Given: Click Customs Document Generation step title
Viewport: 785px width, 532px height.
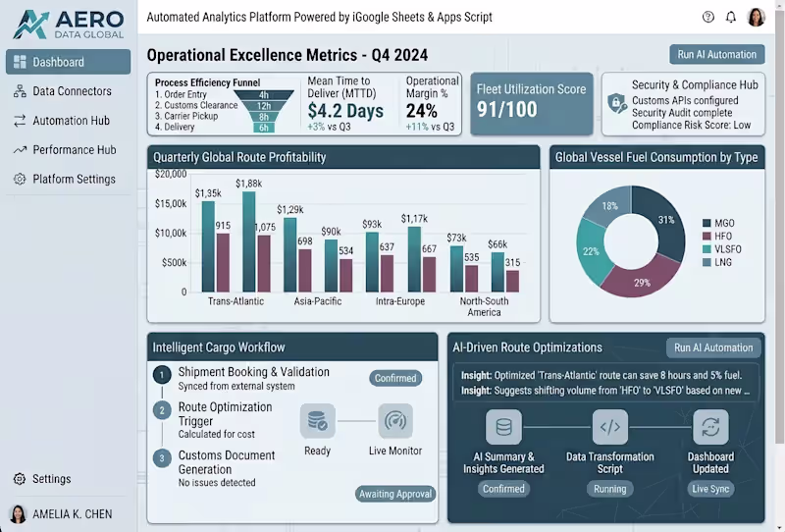Looking at the screenshot, I should coord(227,462).
